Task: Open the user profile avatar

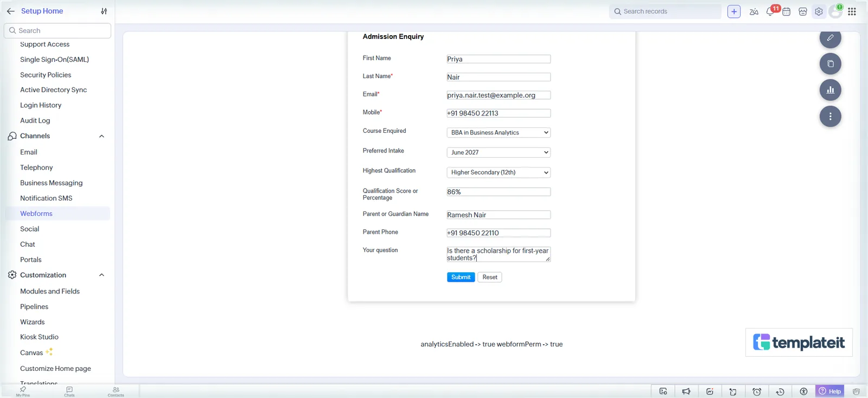Action: click(835, 11)
